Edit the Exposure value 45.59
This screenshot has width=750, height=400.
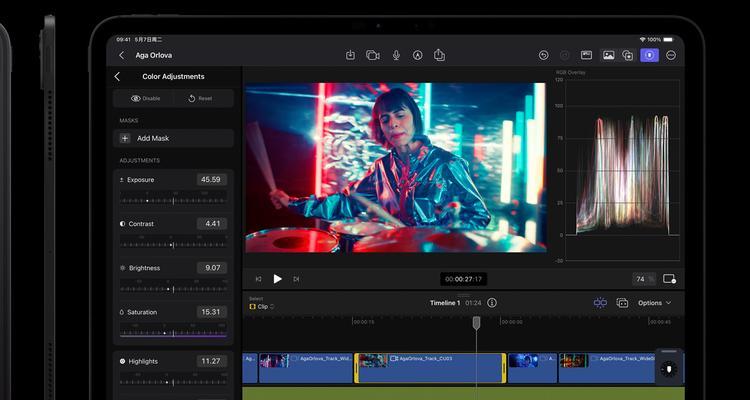pos(212,180)
